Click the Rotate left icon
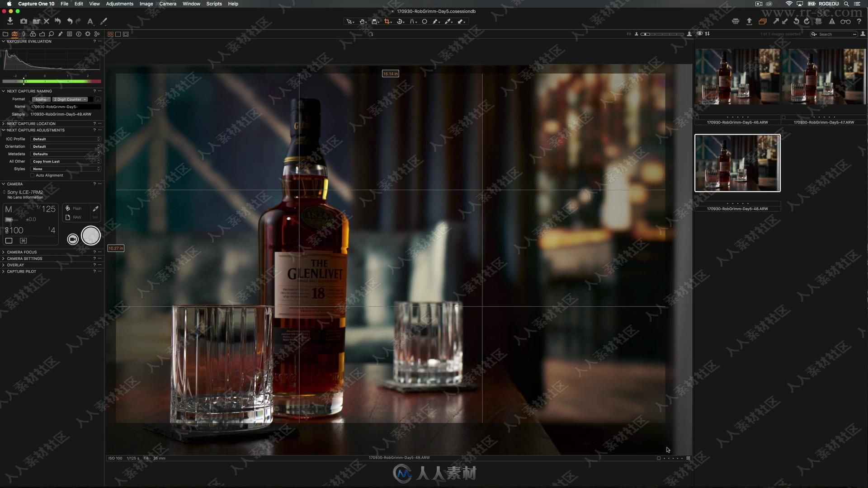868x488 pixels. click(797, 21)
